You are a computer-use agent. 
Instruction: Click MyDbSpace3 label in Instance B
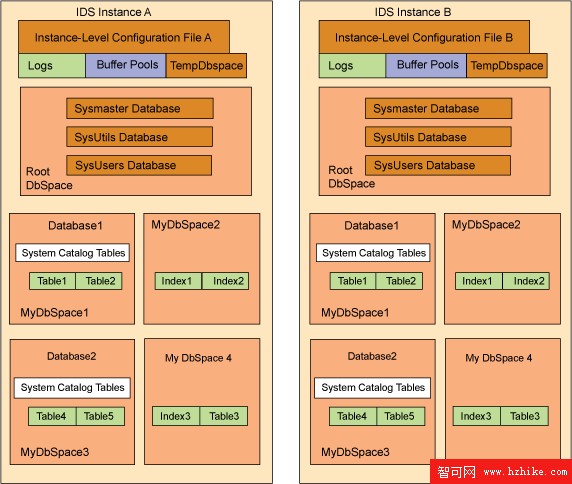point(355,452)
